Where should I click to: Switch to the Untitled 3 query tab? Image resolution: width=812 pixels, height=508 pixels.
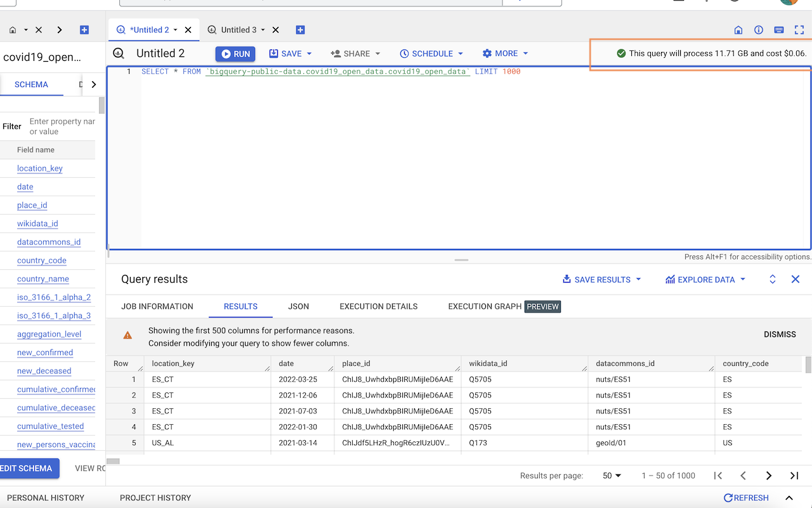[239, 30]
